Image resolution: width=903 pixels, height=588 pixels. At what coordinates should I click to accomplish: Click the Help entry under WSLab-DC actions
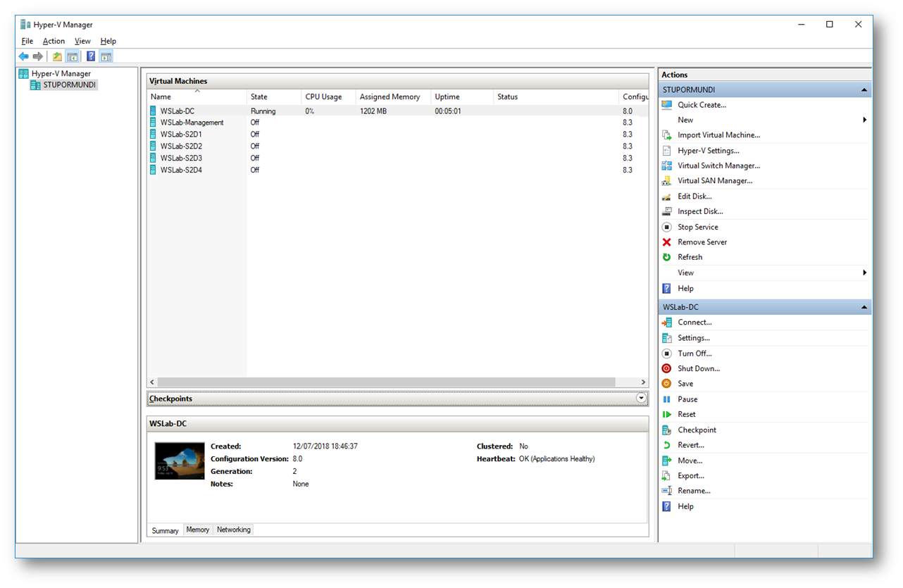pyautogui.click(x=685, y=506)
